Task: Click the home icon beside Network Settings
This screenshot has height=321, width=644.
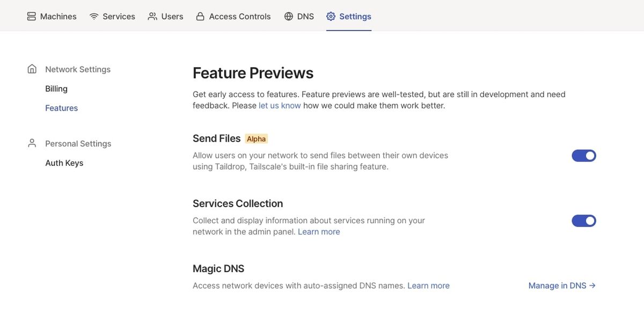Action: 32,68
